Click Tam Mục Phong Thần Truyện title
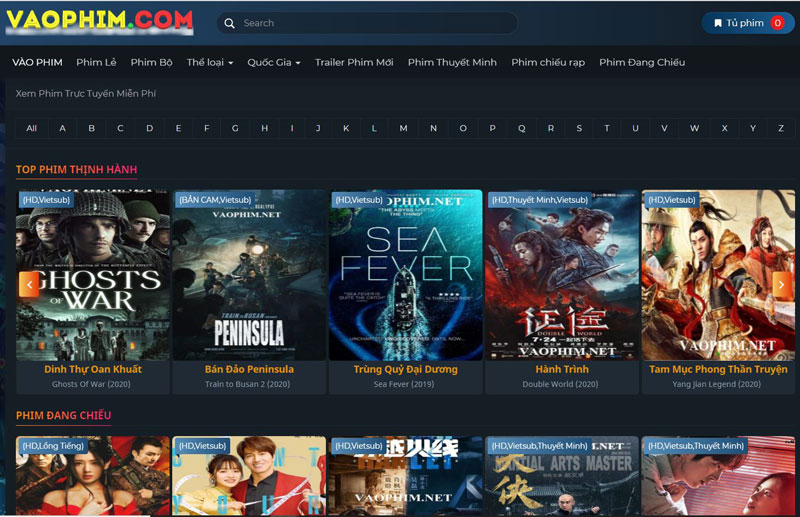 click(718, 369)
